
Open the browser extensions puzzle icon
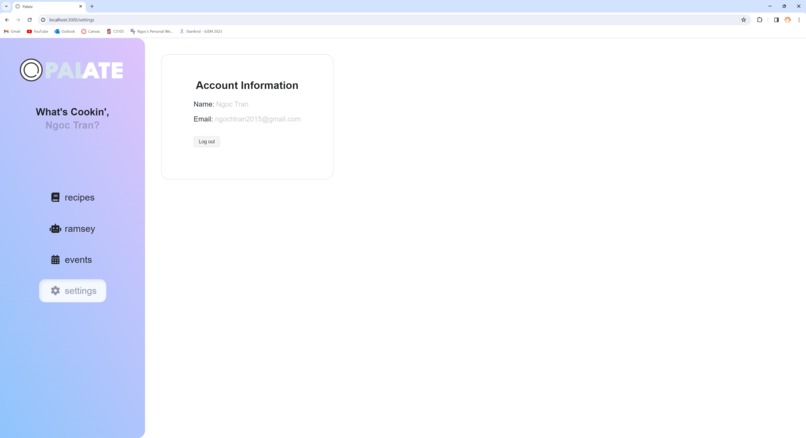point(759,20)
